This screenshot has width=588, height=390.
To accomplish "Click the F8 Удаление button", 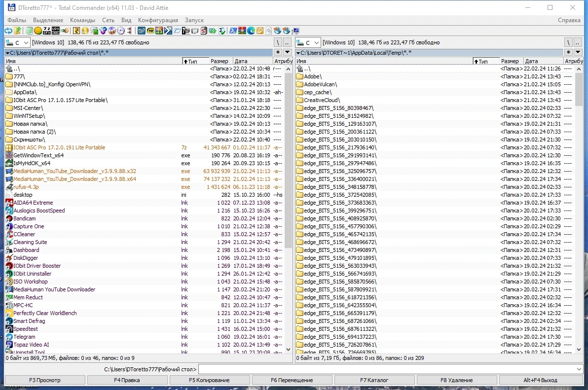I will tap(456, 380).
